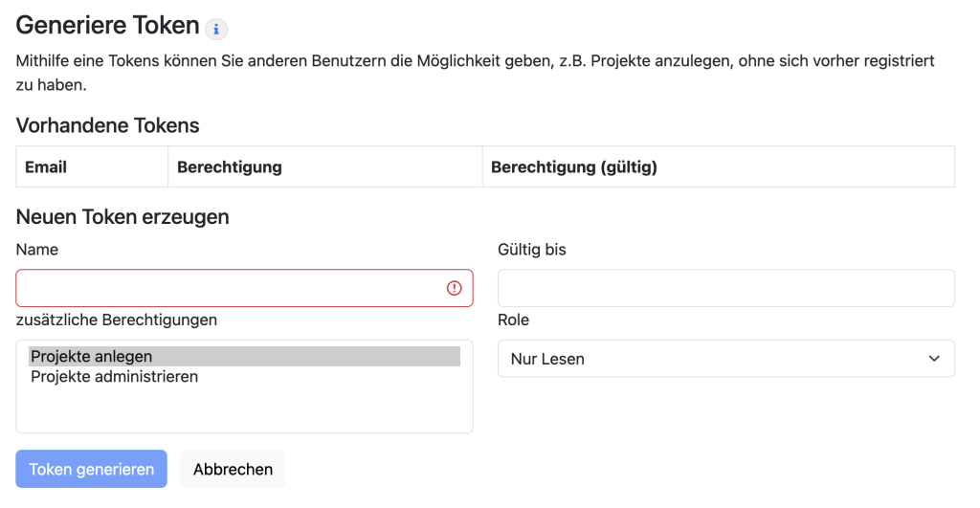Viewport: 980px width, 508px height.
Task: Select Projekte administrieren in permissions list
Action: (114, 377)
